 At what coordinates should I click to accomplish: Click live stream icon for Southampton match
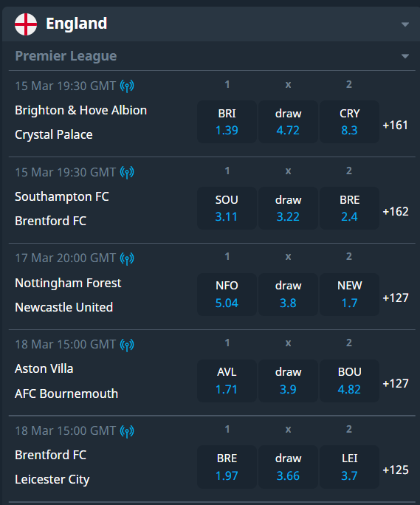(127, 172)
